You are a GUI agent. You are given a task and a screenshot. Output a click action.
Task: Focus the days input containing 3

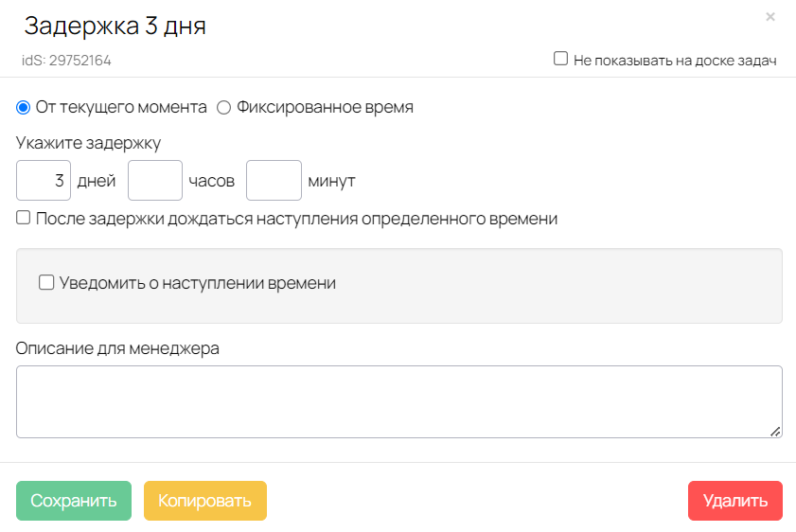pyautogui.click(x=44, y=180)
